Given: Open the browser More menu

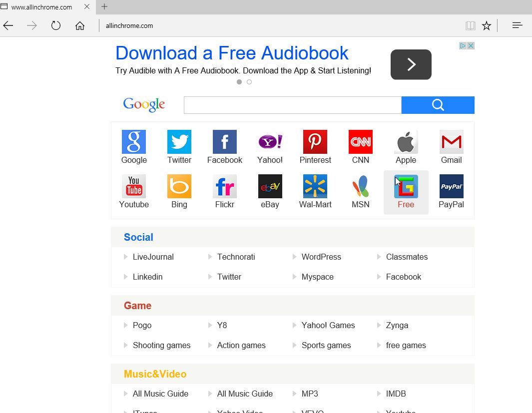Looking at the screenshot, I should pyautogui.click(x=517, y=25).
